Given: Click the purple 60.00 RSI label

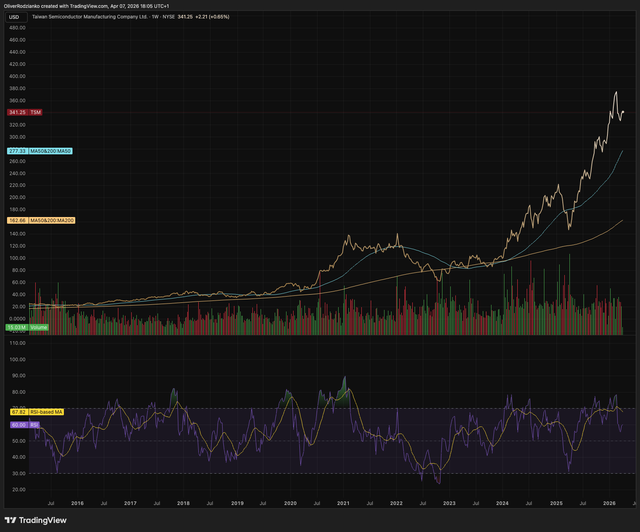Looking at the screenshot, I should pos(24,425).
